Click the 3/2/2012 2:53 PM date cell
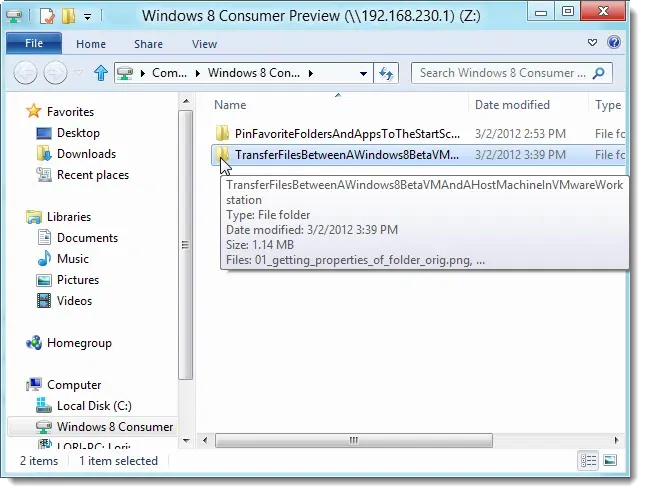The height and width of the screenshot is (493, 645). pyautogui.click(x=520, y=134)
